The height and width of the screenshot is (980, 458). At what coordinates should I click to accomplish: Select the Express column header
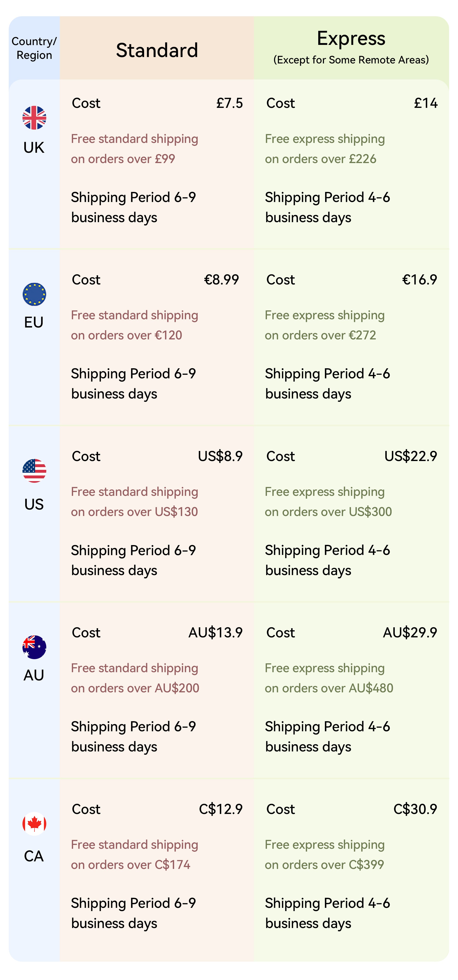[351, 38]
